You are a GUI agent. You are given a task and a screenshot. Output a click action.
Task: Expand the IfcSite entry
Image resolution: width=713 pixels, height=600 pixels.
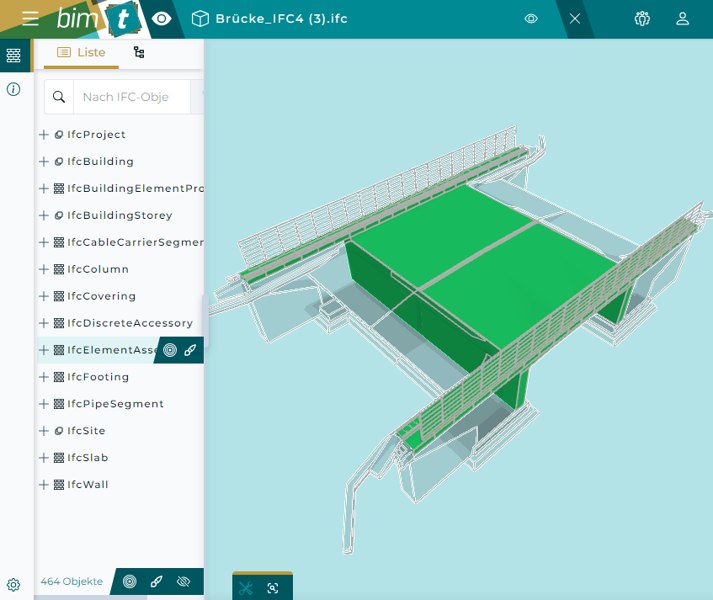coord(44,430)
